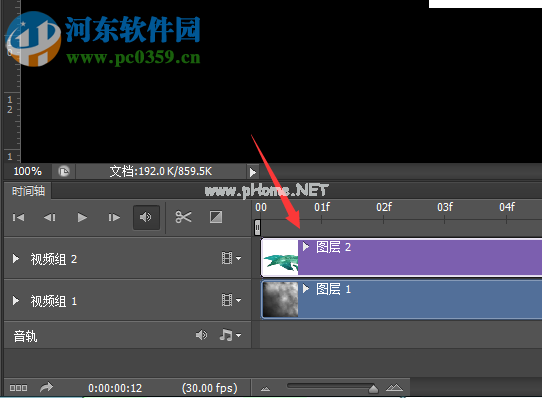Go to first frame in timeline
The width and height of the screenshot is (542, 398).
[18, 217]
